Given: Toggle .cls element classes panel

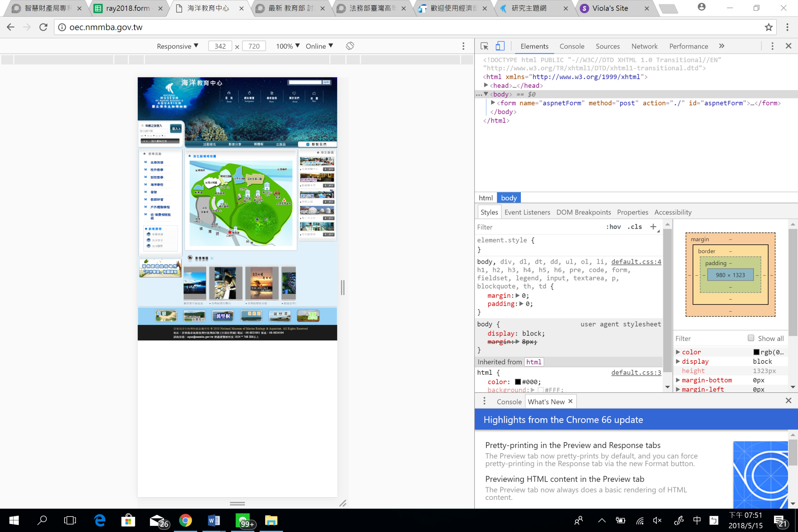Looking at the screenshot, I should (x=635, y=227).
